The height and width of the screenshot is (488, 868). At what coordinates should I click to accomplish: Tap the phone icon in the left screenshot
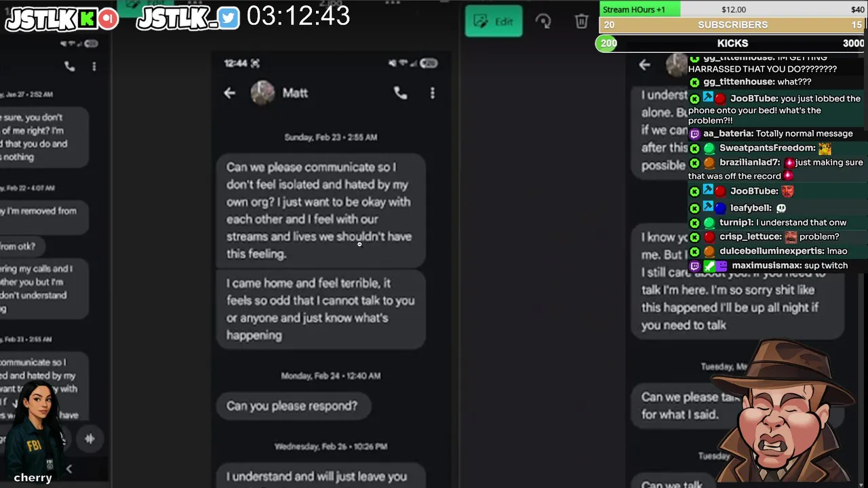pyautogui.click(x=69, y=66)
